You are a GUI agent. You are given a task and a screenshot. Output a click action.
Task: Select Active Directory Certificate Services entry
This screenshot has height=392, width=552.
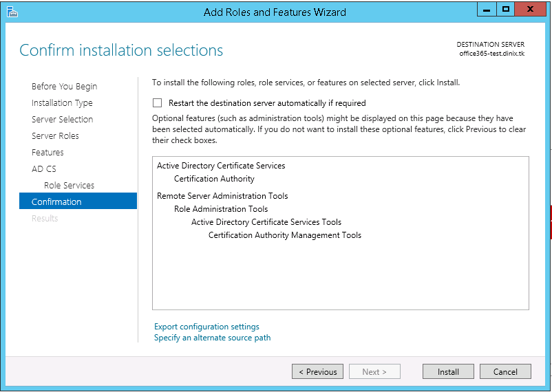tap(221, 166)
